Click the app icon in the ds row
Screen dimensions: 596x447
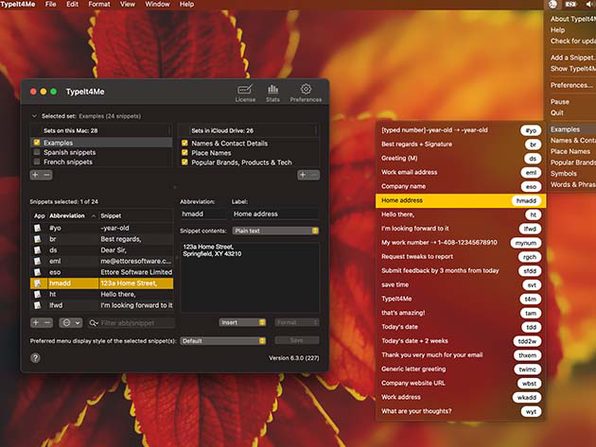point(37,250)
